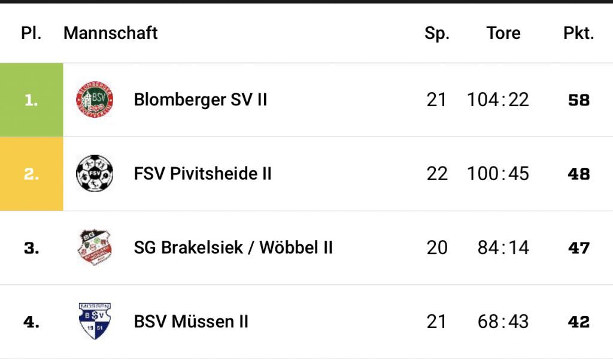Select the 100:45 goals value for Pivitsheide
This screenshot has width=613, height=364.
click(x=498, y=174)
